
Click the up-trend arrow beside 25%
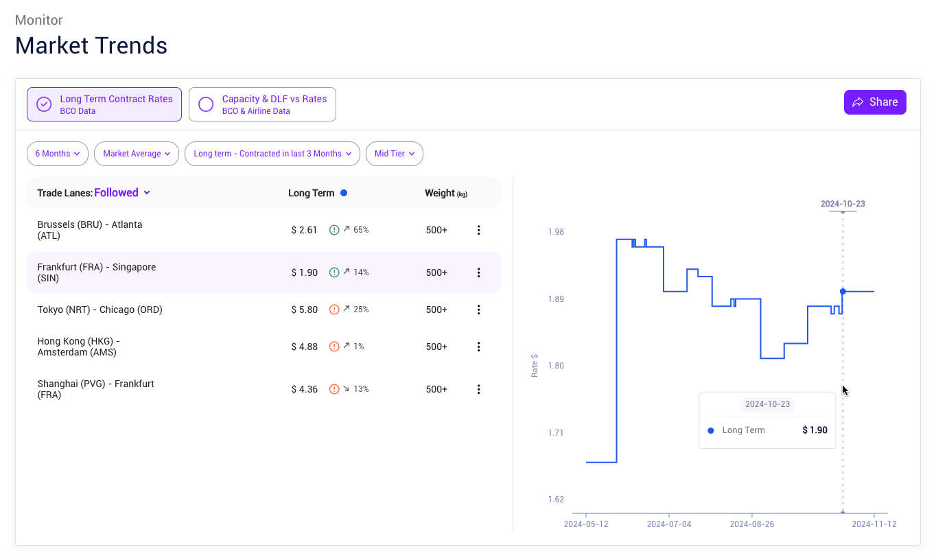[x=347, y=310]
